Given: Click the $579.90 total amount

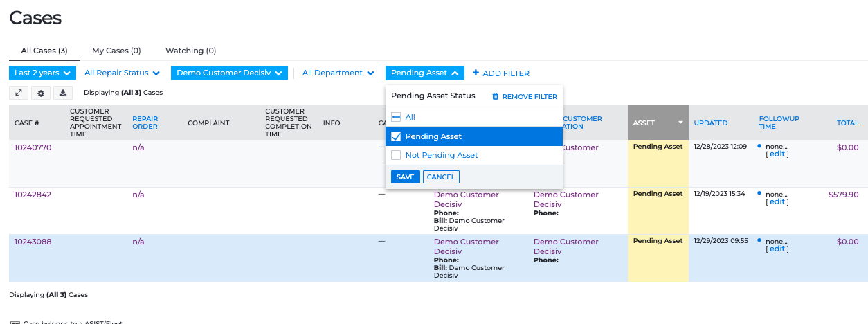Looking at the screenshot, I should pos(843,195).
